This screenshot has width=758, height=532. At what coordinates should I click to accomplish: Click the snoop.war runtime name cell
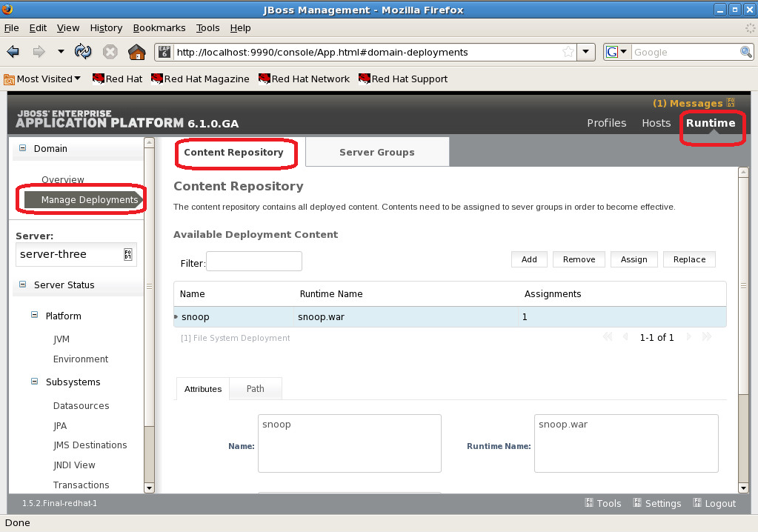321,317
